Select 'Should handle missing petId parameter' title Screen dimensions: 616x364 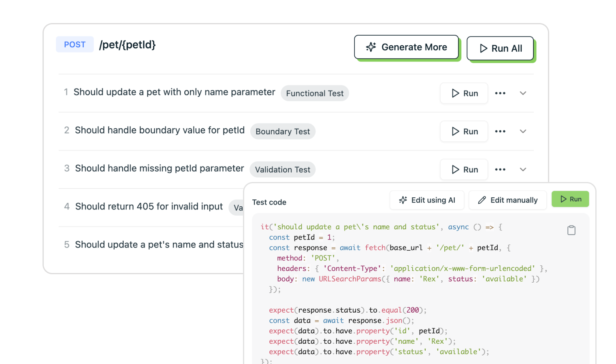click(x=160, y=168)
